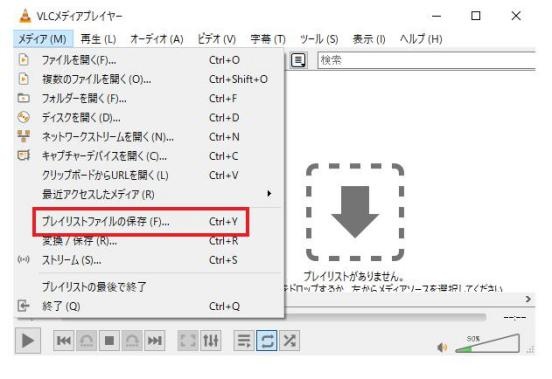Click the open file icon
This screenshot has width=552, height=379.
pos(24,60)
